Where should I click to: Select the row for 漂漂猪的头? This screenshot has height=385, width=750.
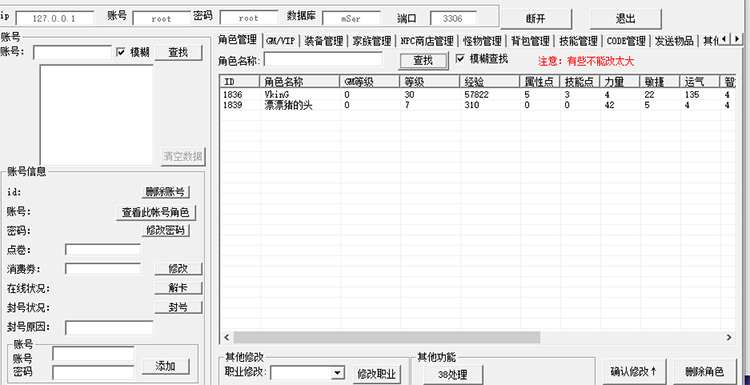click(x=478, y=105)
